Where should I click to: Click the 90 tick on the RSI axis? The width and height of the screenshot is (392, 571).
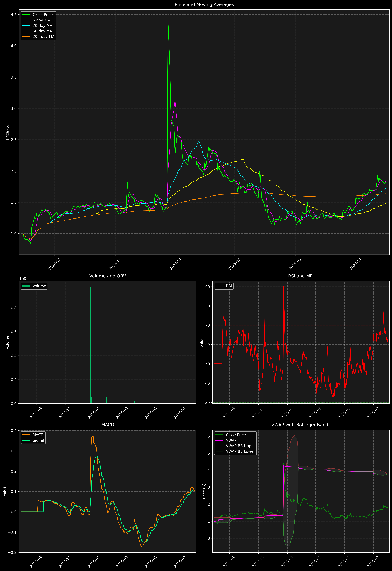(x=208, y=287)
